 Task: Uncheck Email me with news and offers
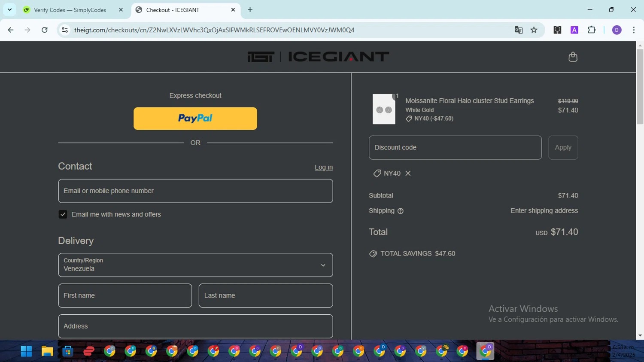(63, 214)
